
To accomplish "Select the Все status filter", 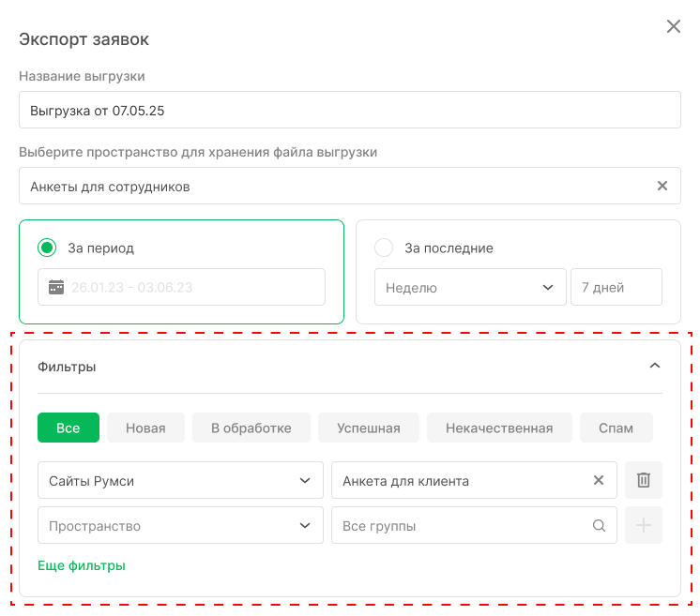I will point(68,428).
